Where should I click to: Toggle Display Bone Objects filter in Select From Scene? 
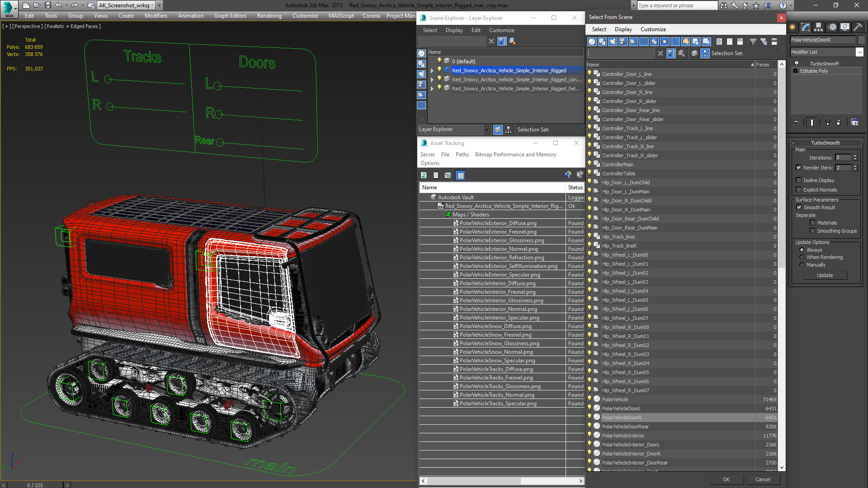(675, 42)
